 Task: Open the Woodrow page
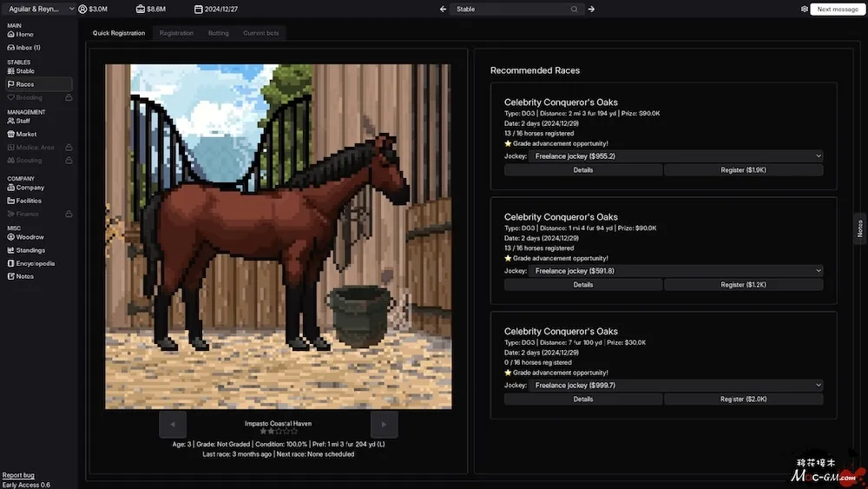click(x=25, y=237)
